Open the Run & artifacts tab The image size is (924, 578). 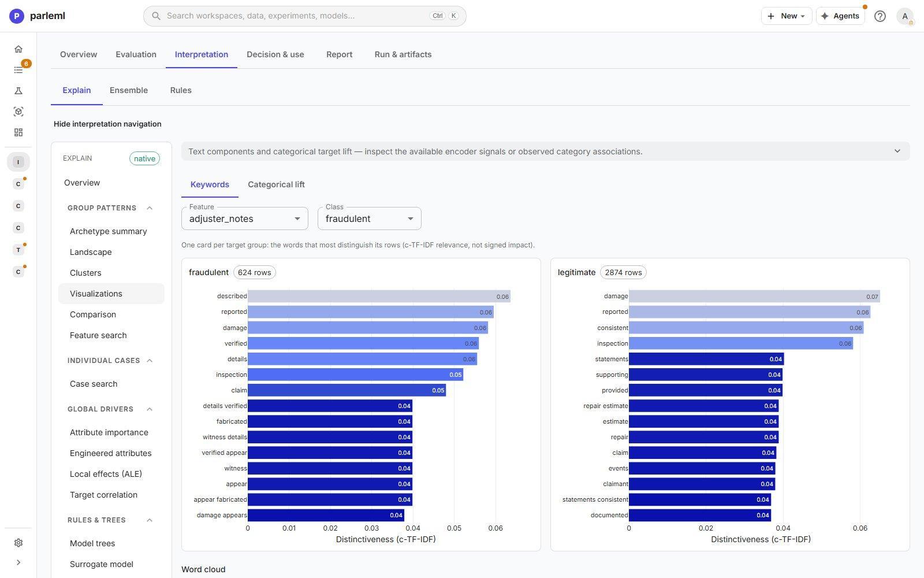(x=403, y=54)
